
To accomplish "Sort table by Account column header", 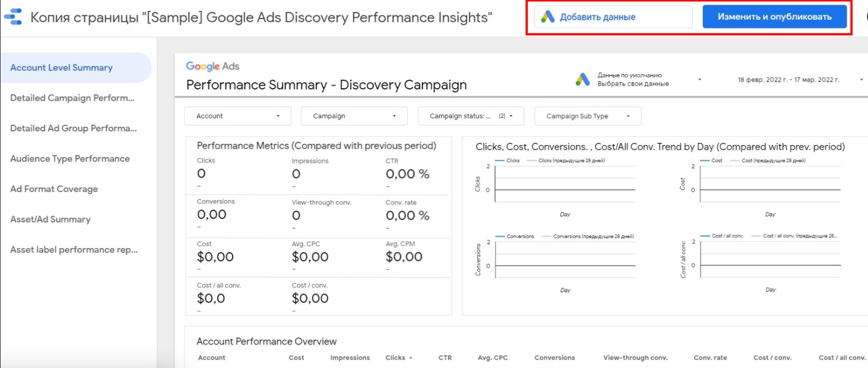I will click(x=212, y=358).
